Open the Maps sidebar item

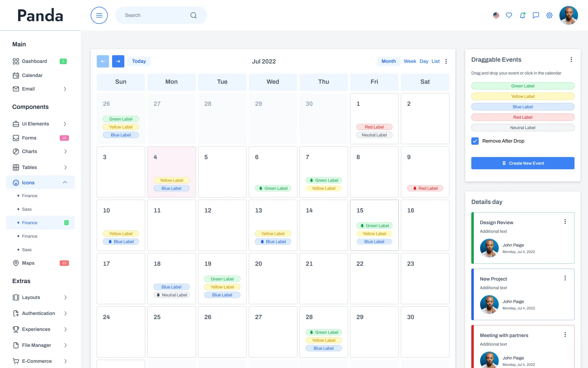point(28,263)
